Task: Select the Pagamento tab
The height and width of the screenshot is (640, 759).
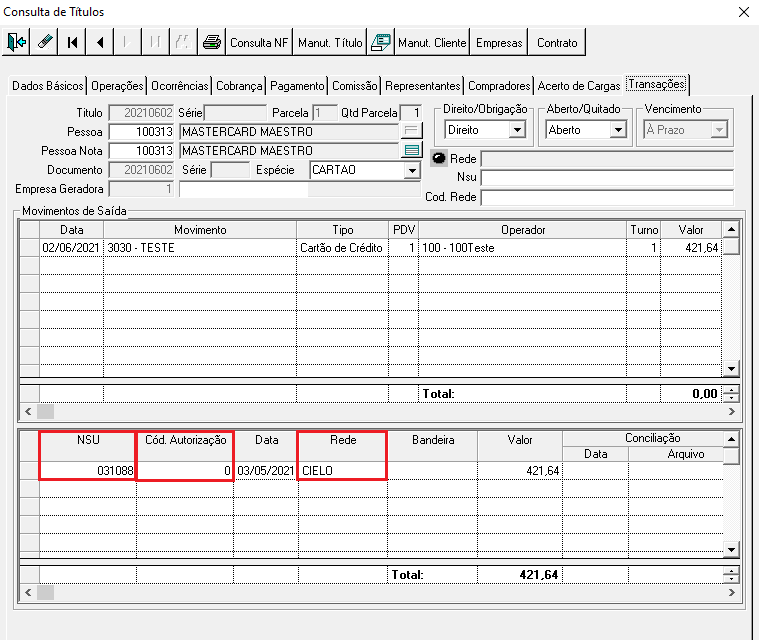Action: (297, 86)
